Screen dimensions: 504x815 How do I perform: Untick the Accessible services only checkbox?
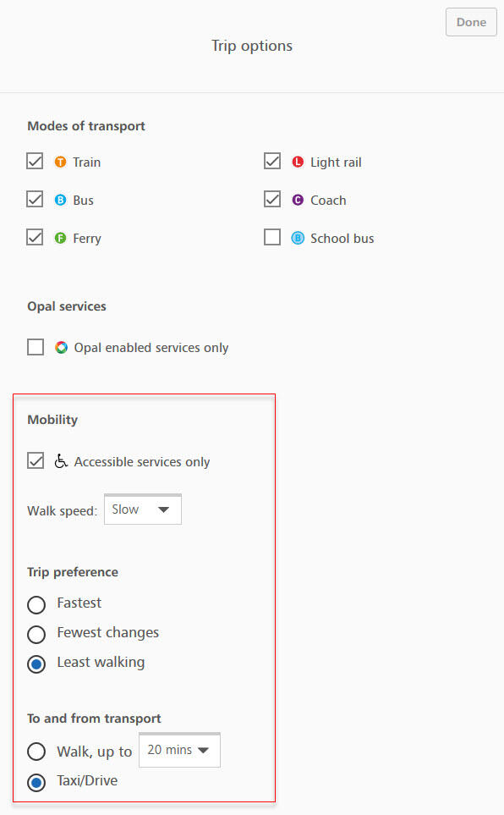36,460
